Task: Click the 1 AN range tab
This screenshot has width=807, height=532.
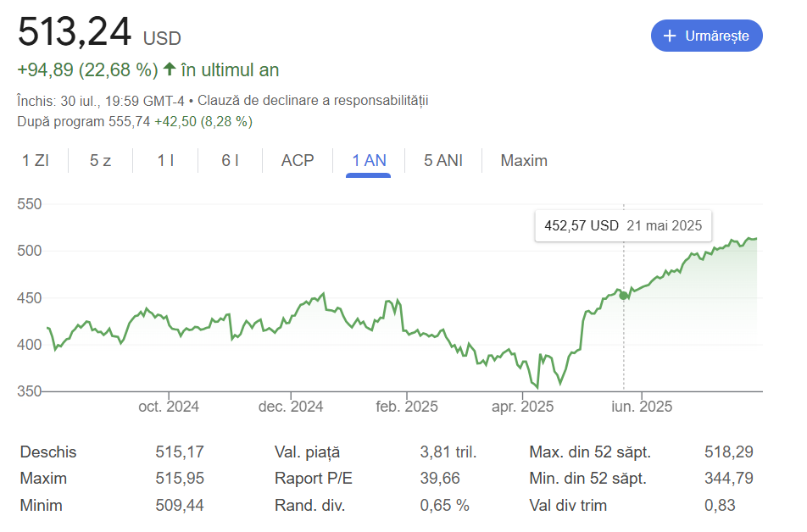Action: coord(369,160)
